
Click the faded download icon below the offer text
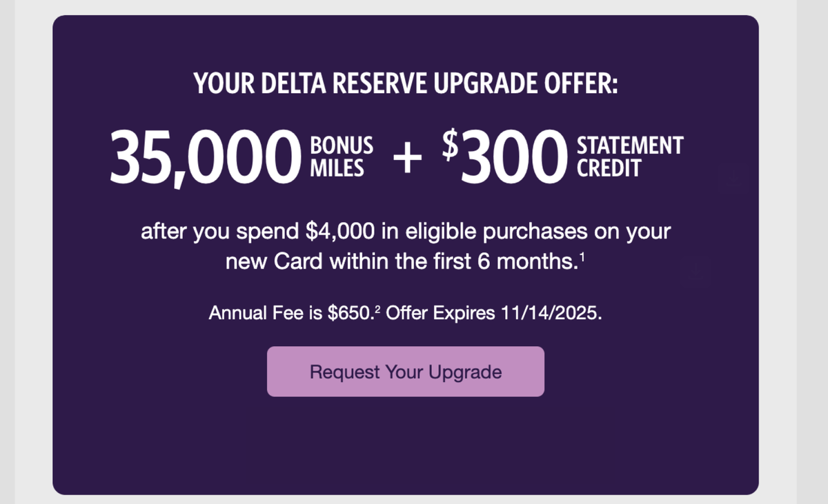(696, 272)
